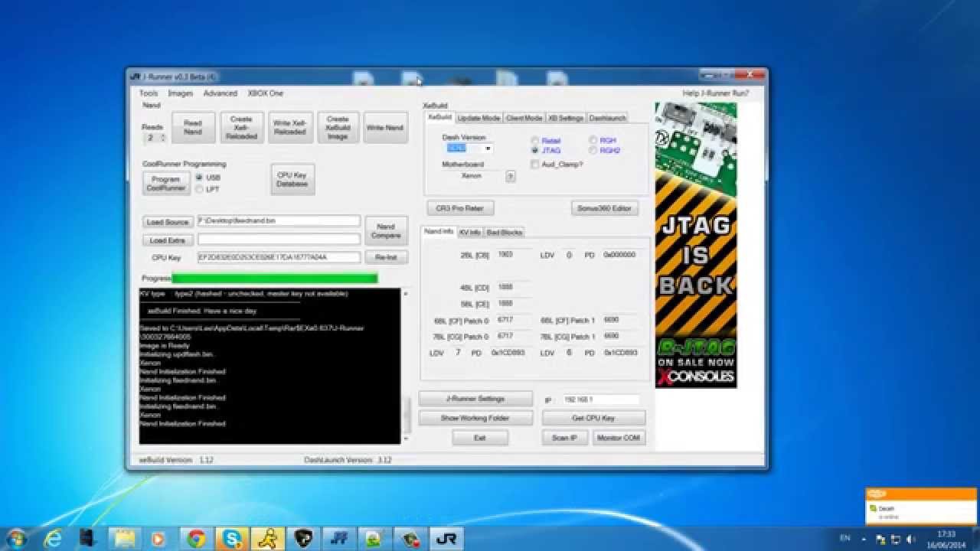
Task: Switch to the Update Mode tab
Action: [x=479, y=118]
